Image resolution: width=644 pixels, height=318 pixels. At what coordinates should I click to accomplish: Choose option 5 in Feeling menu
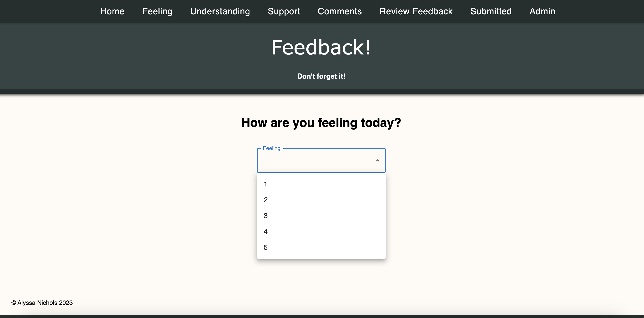point(321,247)
